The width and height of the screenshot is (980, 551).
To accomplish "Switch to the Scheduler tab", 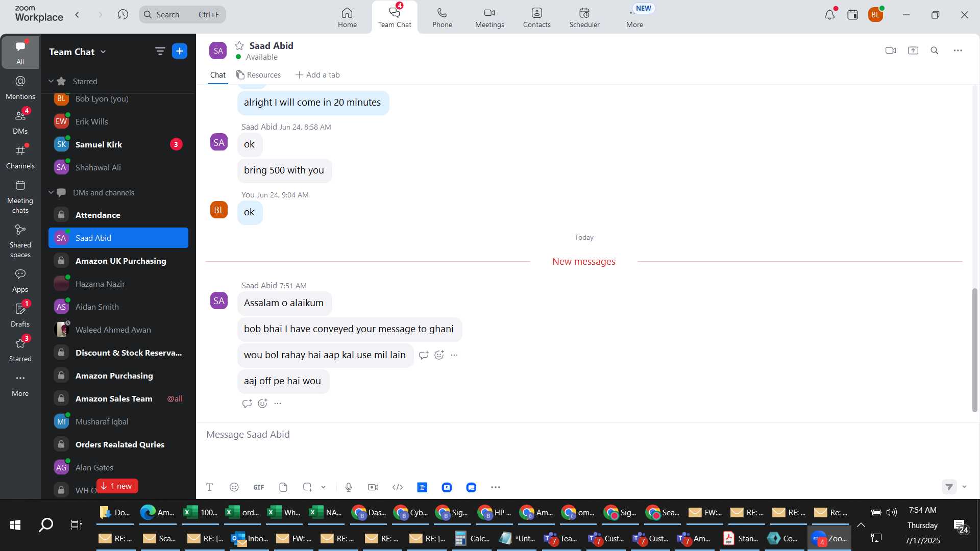I will point(584,17).
